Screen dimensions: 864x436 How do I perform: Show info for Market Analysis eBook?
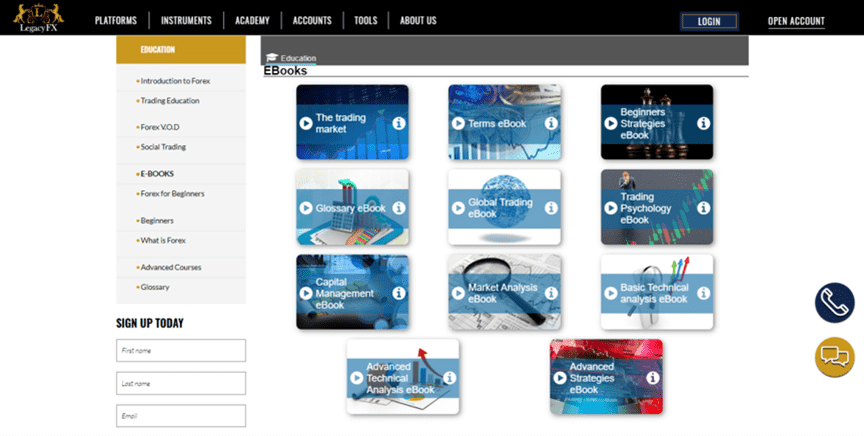551,293
